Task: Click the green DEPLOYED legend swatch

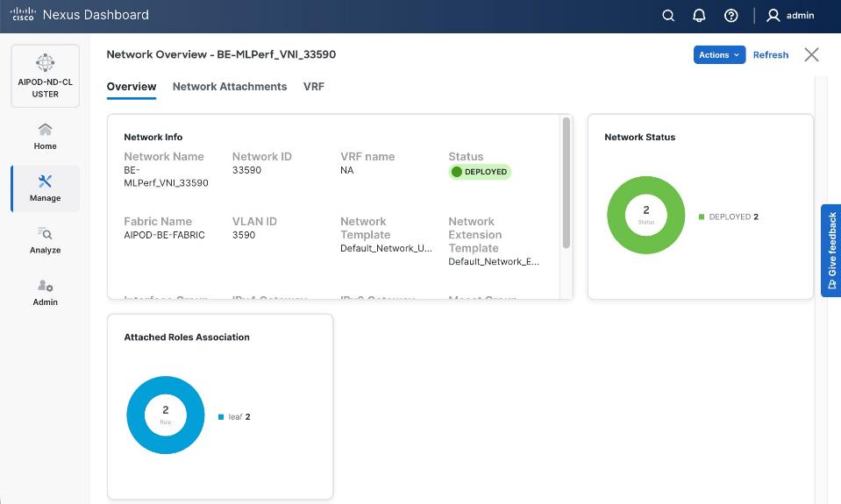Action: pyautogui.click(x=702, y=217)
